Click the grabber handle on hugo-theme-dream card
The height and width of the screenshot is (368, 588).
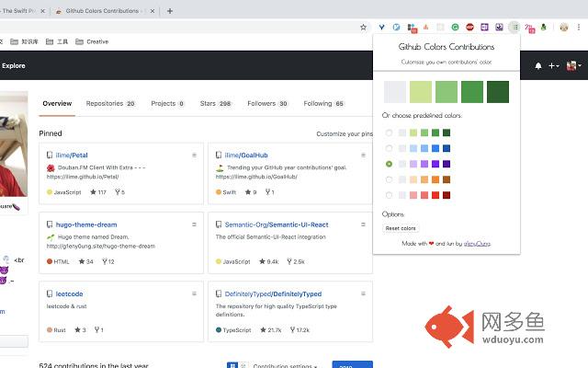tap(194, 224)
